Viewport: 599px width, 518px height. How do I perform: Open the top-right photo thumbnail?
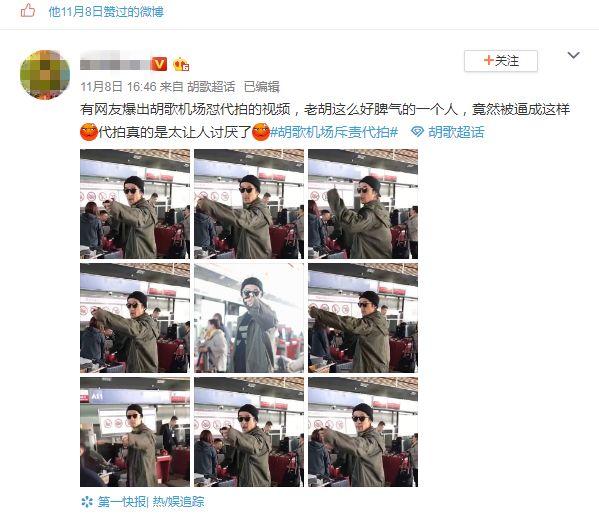point(363,204)
